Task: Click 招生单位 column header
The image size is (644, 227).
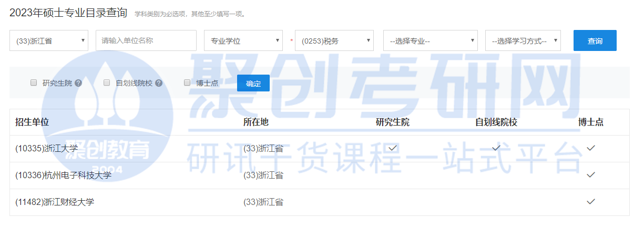Action: click(32, 122)
